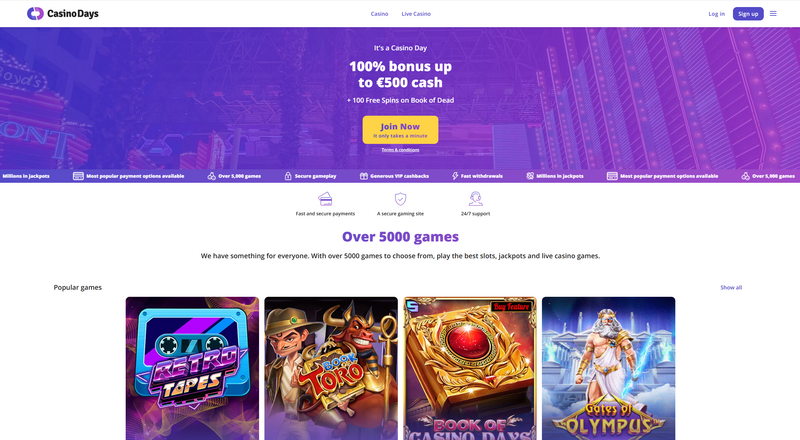Click the yellow Join Now button
800x440 pixels.
400,130
